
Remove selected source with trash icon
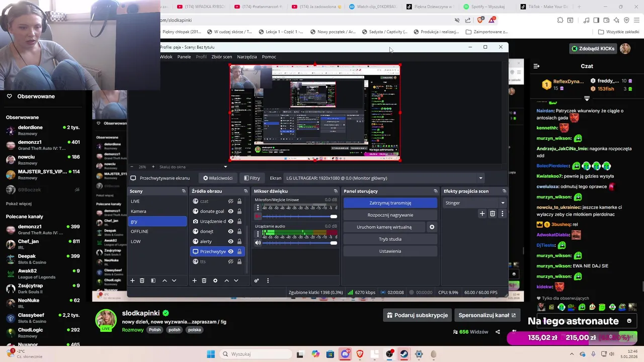(x=204, y=281)
